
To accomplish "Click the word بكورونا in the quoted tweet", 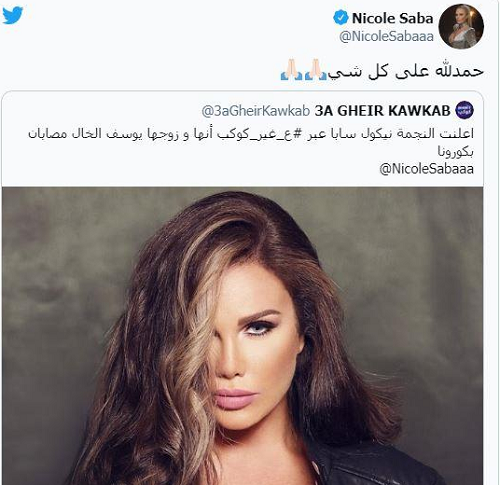I will click(x=456, y=152).
